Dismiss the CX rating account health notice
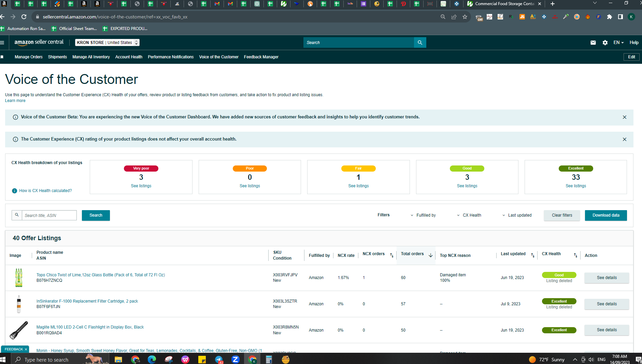The image size is (642, 364). (x=625, y=139)
